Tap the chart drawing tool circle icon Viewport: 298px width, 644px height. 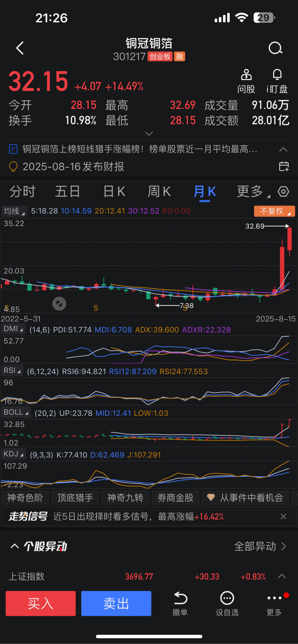coord(59,304)
